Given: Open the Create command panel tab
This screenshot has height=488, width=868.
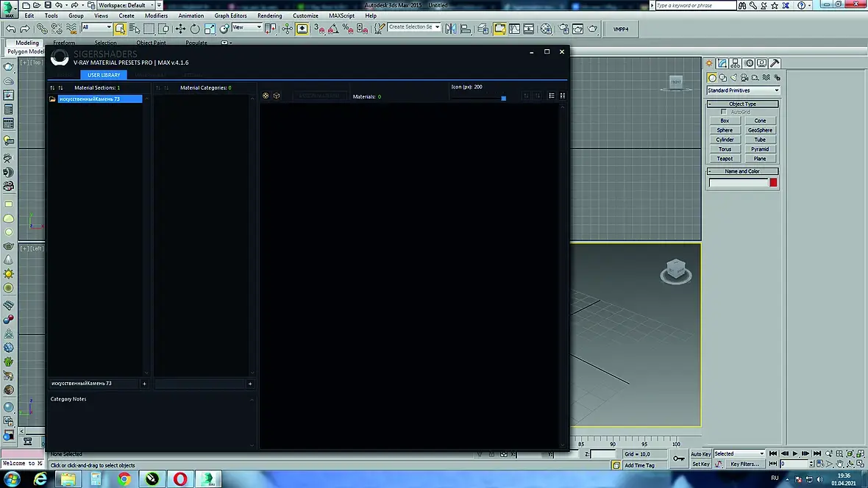Looking at the screenshot, I should (709, 63).
